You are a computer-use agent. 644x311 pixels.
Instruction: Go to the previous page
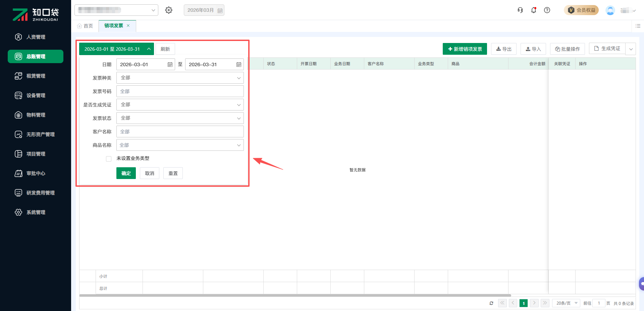point(513,303)
